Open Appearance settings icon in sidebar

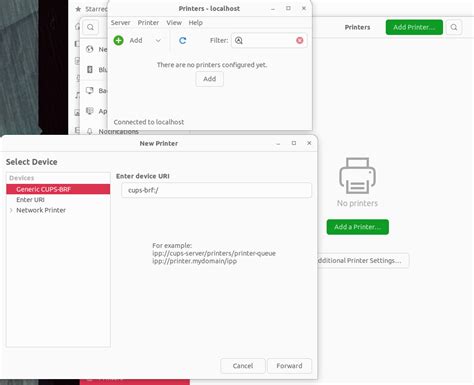(x=90, y=111)
